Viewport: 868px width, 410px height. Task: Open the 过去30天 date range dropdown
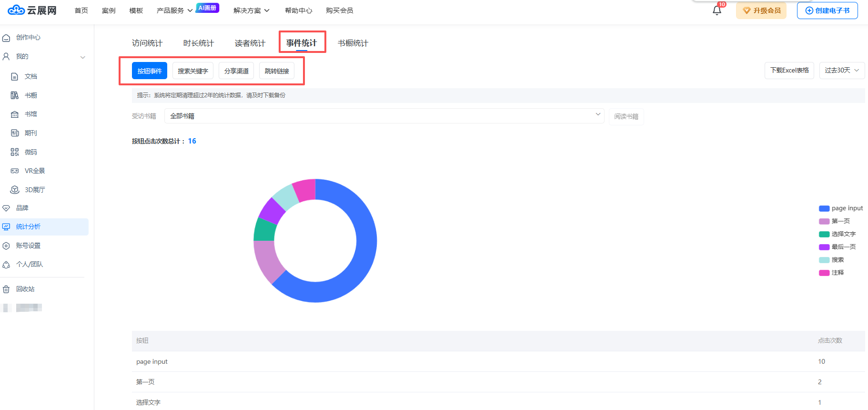coord(841,71)
